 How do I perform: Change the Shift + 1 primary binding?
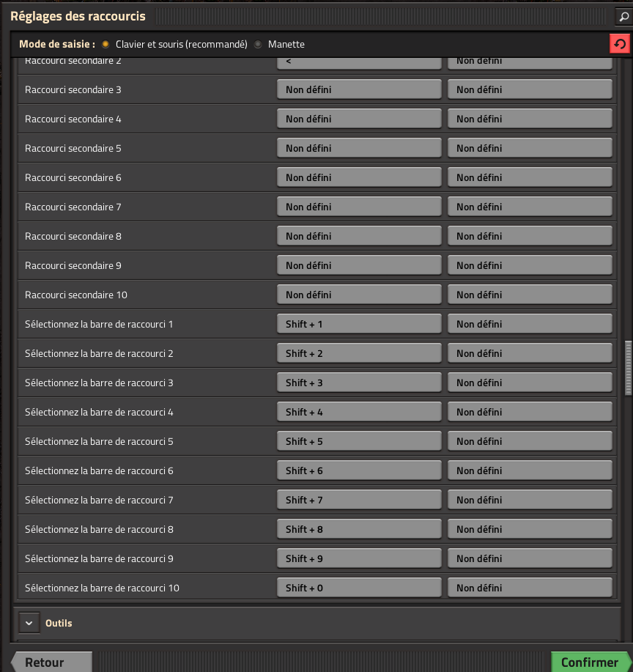(359, 324)
